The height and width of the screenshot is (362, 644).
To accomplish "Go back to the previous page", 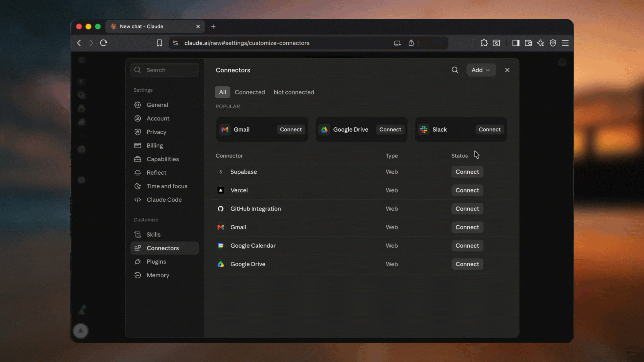I will (x=79, y=43).
